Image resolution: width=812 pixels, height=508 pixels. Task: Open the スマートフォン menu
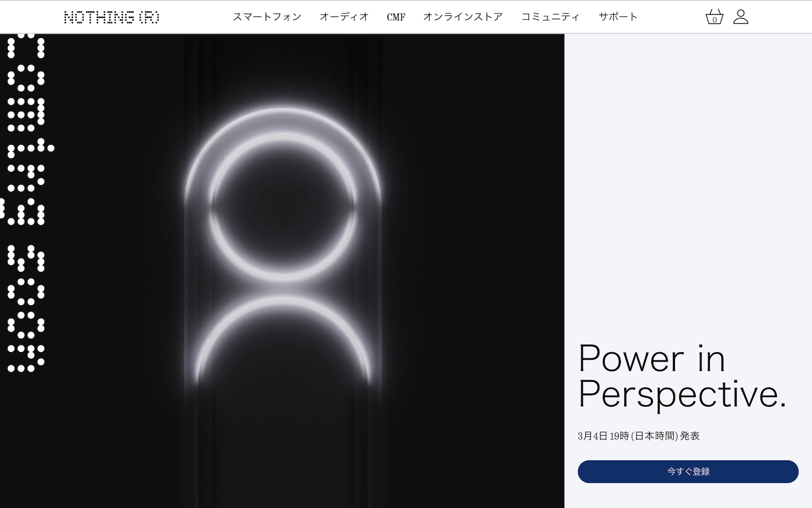tap(268, 17)
